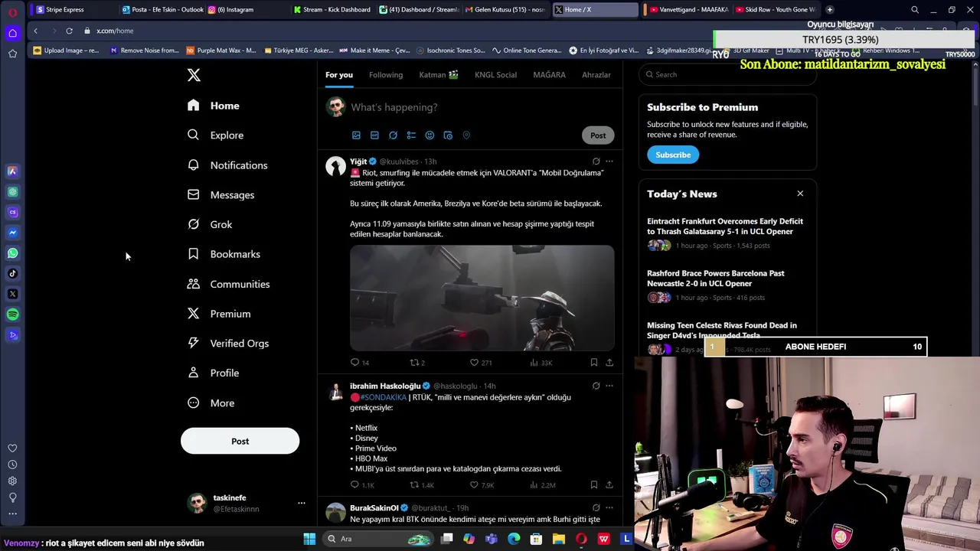Expand the More menu in sidebar
The image size is (980, 551).
[x=211, y=403]
